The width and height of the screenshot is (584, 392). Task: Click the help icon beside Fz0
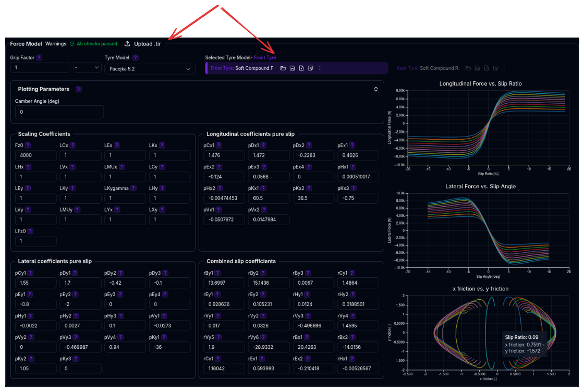(x=28, y=145)
